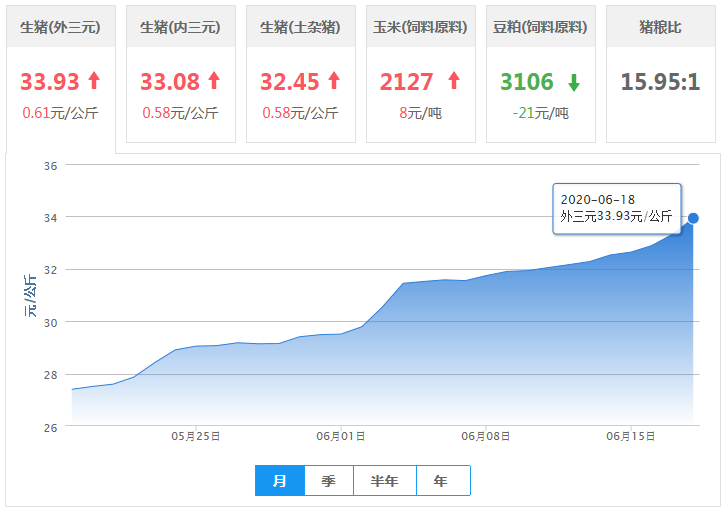Click the red up arrow beside 32.45

333,82
